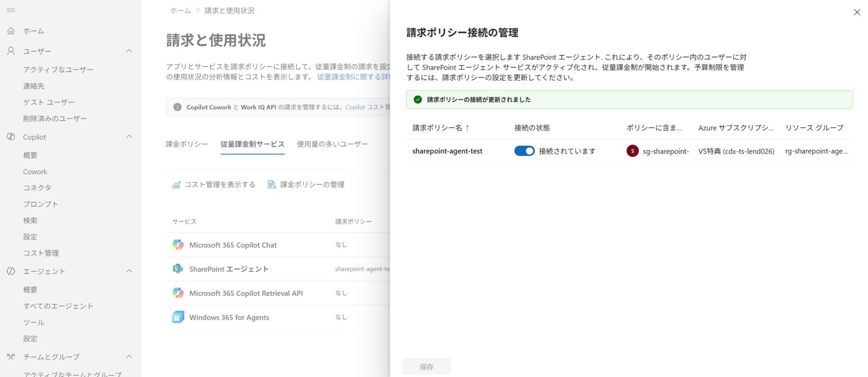Click the green success checkmark icon

point(418,99)
